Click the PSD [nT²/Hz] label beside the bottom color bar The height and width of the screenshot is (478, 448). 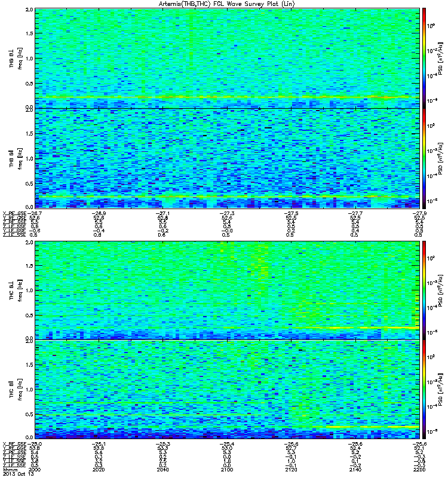point(440,390)
